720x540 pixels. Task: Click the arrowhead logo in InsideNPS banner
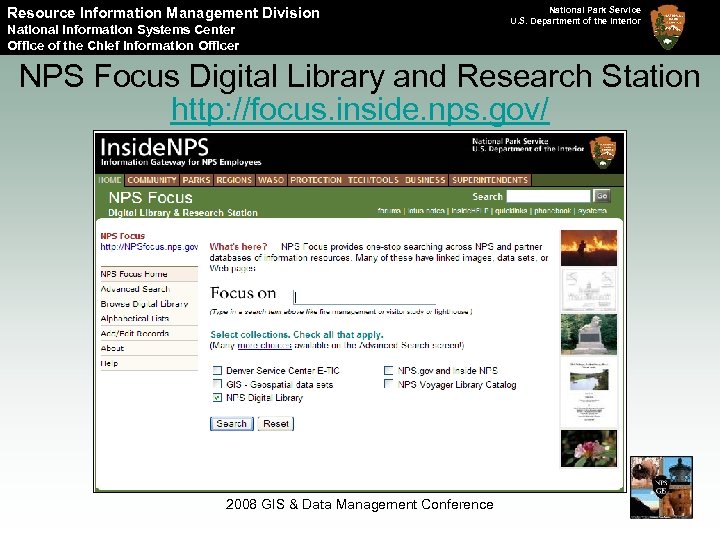[603, 152]
